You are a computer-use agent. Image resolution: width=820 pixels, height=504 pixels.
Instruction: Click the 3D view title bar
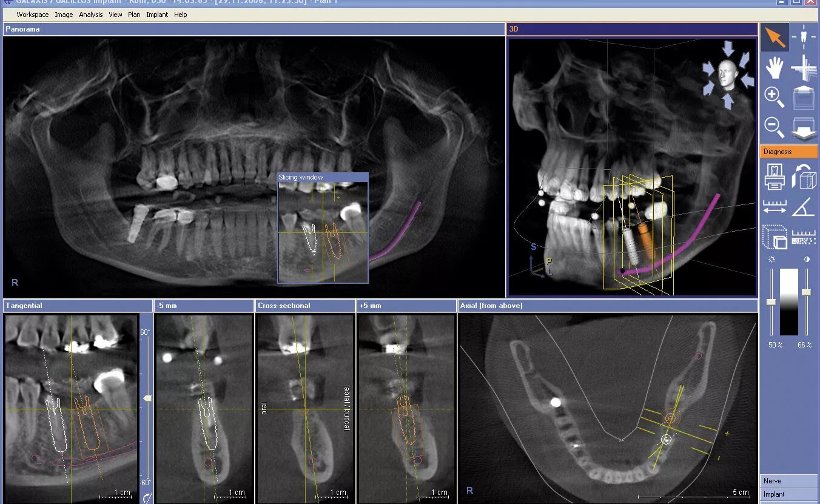(633, 29)
